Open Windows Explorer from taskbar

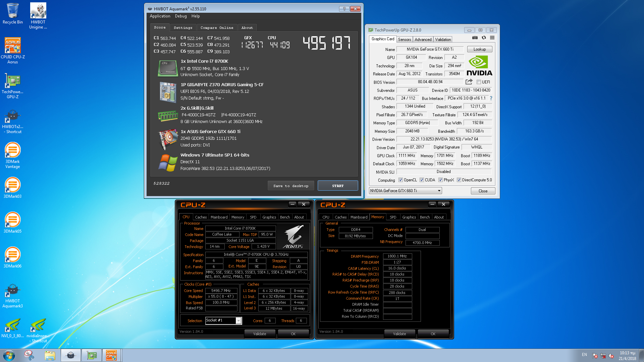[x=50, y=355]
